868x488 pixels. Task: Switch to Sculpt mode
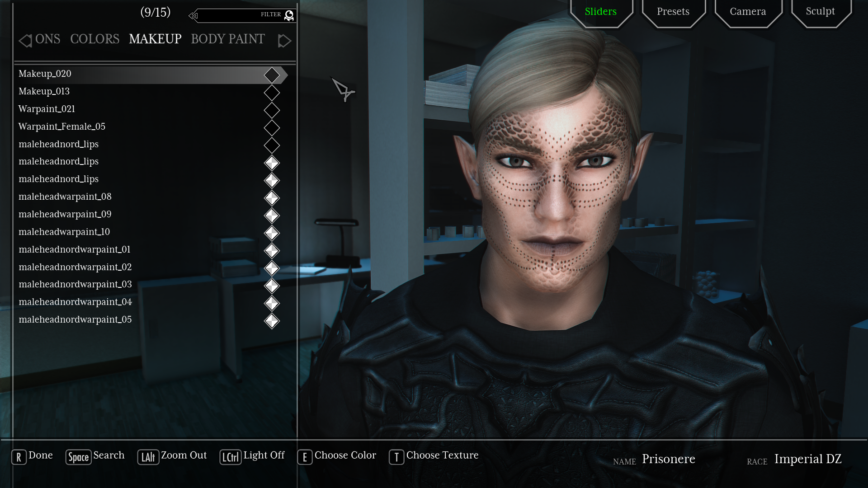tap(820, 12)
